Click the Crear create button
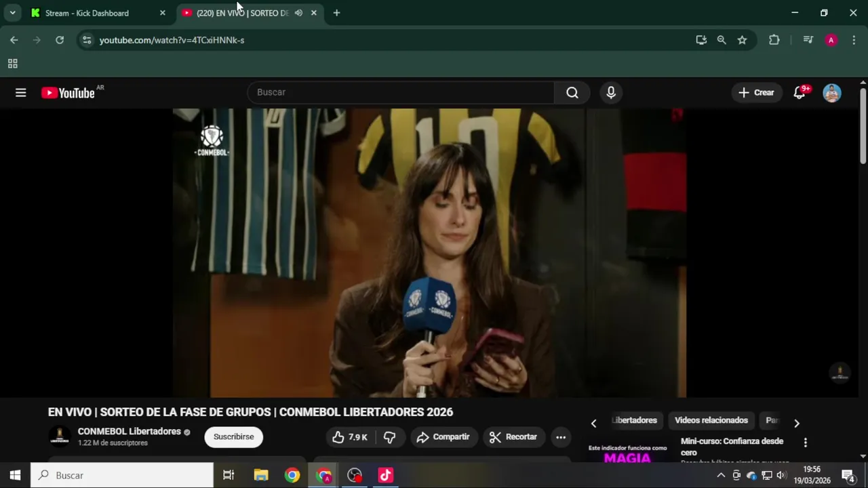This screenshot has width=868, height=488. (756, 93)
